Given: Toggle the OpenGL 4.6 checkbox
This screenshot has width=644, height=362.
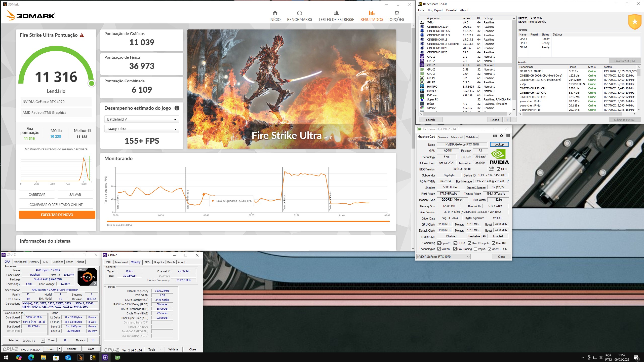Looking at the screenshot, I should [x=490, y=249].
